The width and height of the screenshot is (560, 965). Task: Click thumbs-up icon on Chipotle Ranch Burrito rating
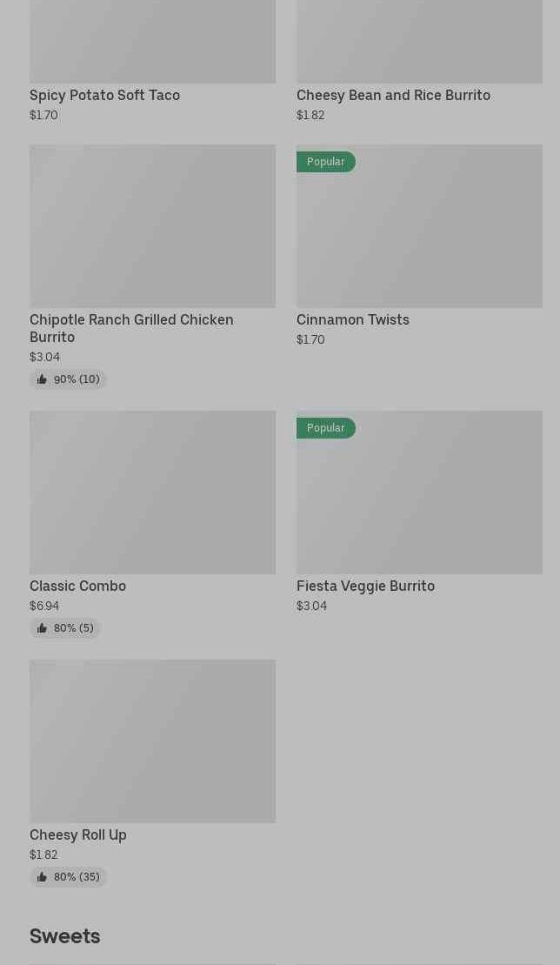click(42, 379)
